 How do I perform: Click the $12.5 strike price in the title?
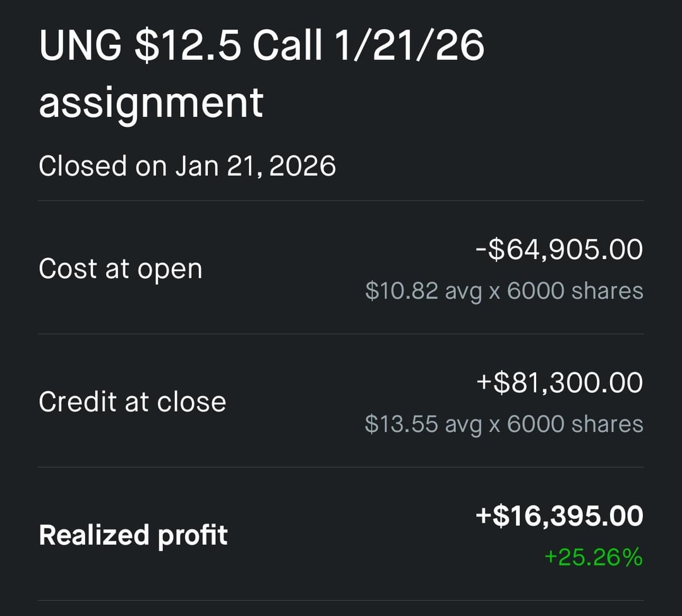[188, 46]
